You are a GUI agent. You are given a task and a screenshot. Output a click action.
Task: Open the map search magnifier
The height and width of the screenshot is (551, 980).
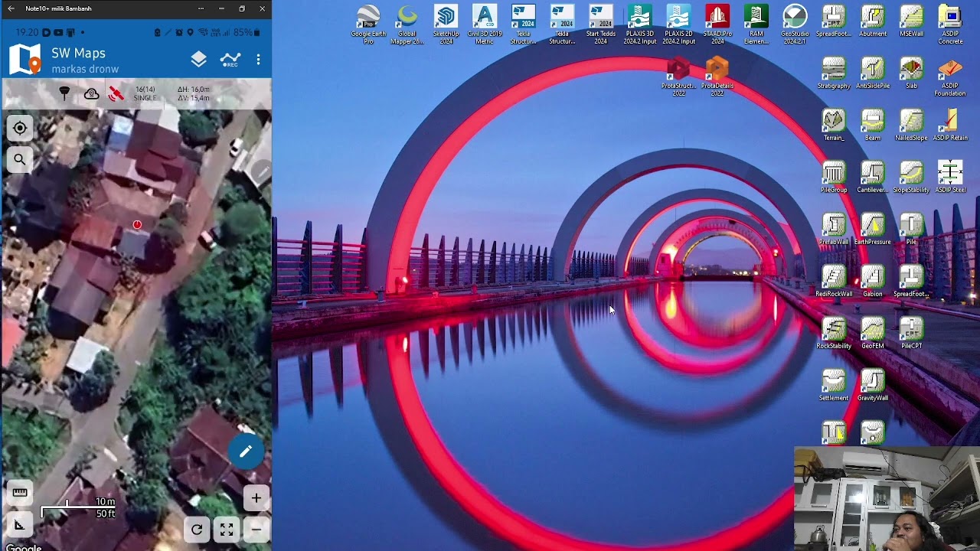[x=20, y=159]
